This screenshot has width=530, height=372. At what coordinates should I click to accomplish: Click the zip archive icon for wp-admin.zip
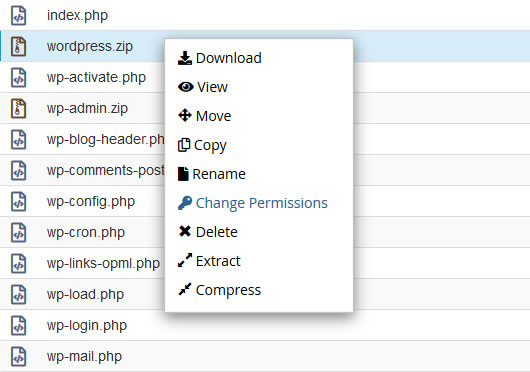18,108
